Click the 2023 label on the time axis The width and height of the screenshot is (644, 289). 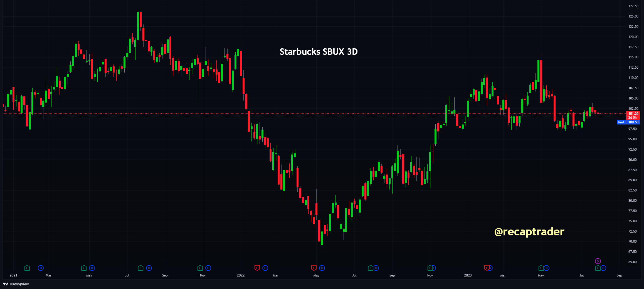point(468,275)
